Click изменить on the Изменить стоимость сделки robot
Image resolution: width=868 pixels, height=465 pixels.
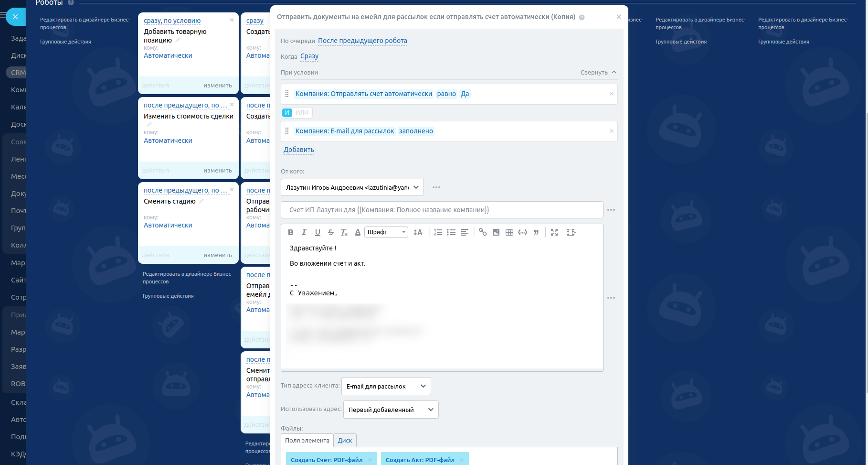[x=218, y=171]
